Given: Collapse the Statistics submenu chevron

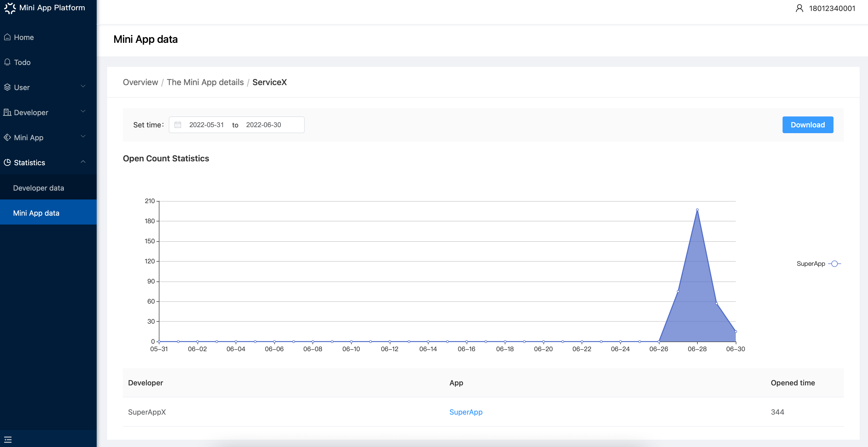Looking at the screenshot, I should (x=83, y=162).
